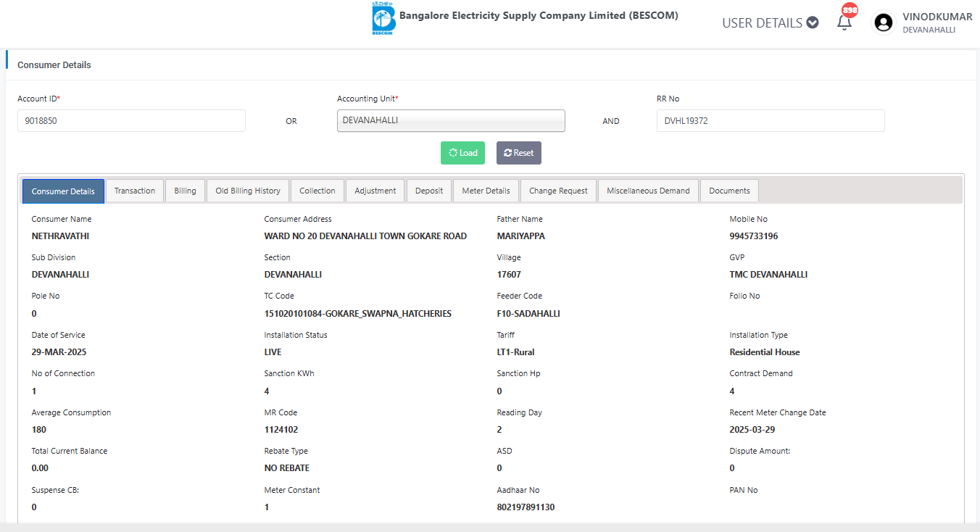
Task: Click installation type Residential House
Action: pos(765,352)
